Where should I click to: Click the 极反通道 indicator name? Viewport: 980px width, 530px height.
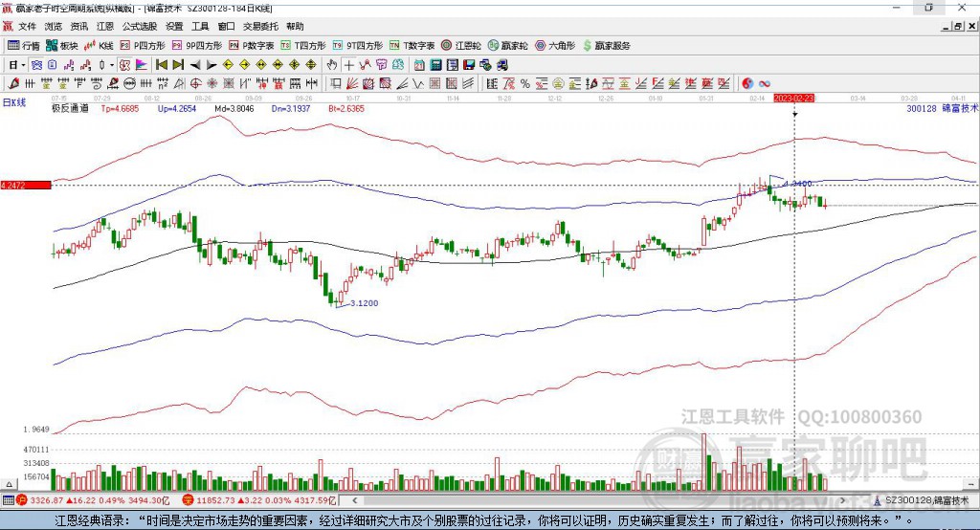pos(70,108)
